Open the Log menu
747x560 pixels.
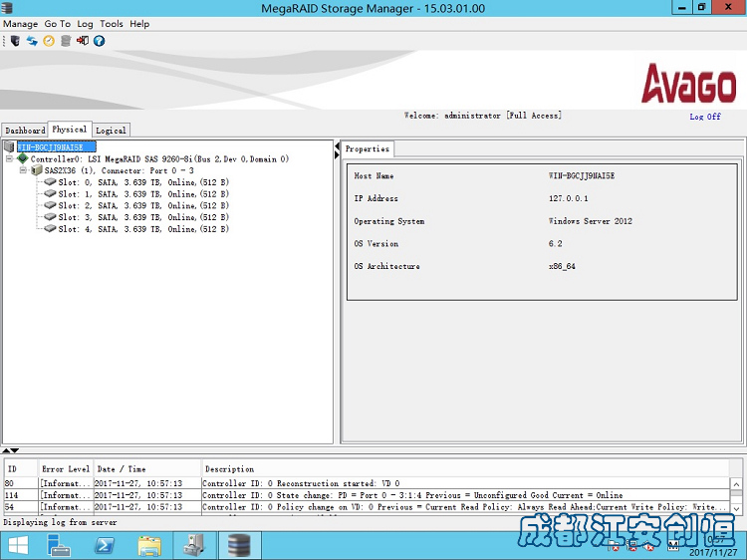[x=85, y=24]
